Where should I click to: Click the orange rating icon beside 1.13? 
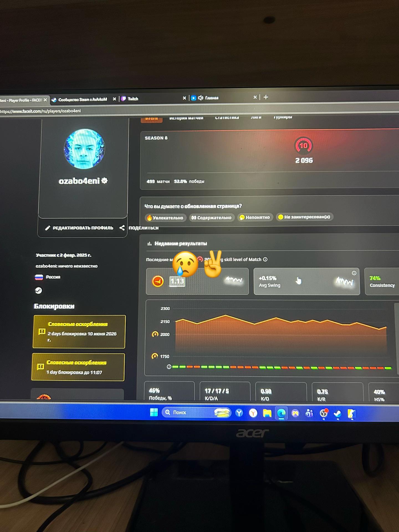coord(158,281)
